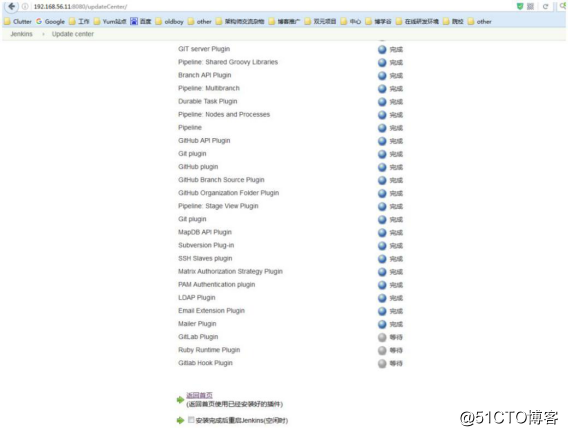Select the status ball for Email Extension Plugin
Image resolution: width=568 pixels, height=436 pixels.
[382, 311]
